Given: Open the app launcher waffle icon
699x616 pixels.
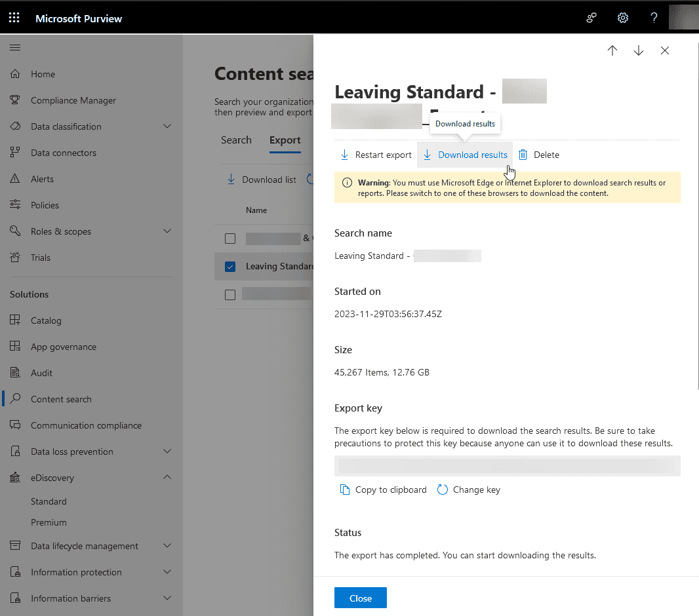Looking at the screenshot, I should tap(14, 18).
